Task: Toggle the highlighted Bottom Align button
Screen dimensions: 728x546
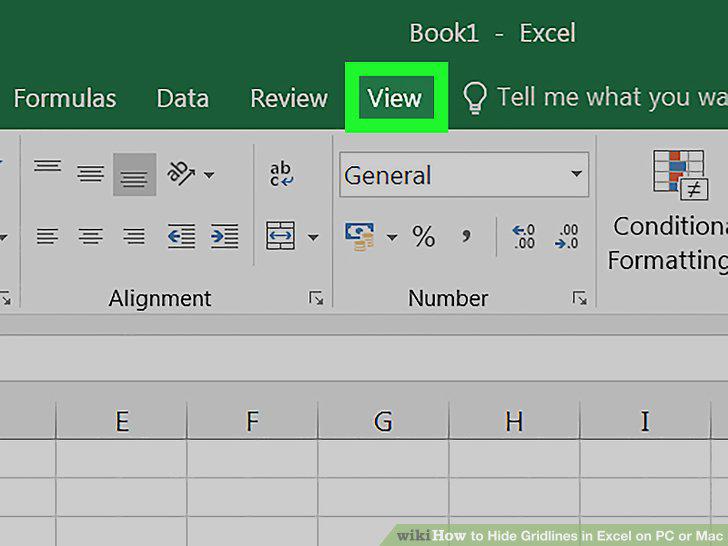Action: pos(134,175)
